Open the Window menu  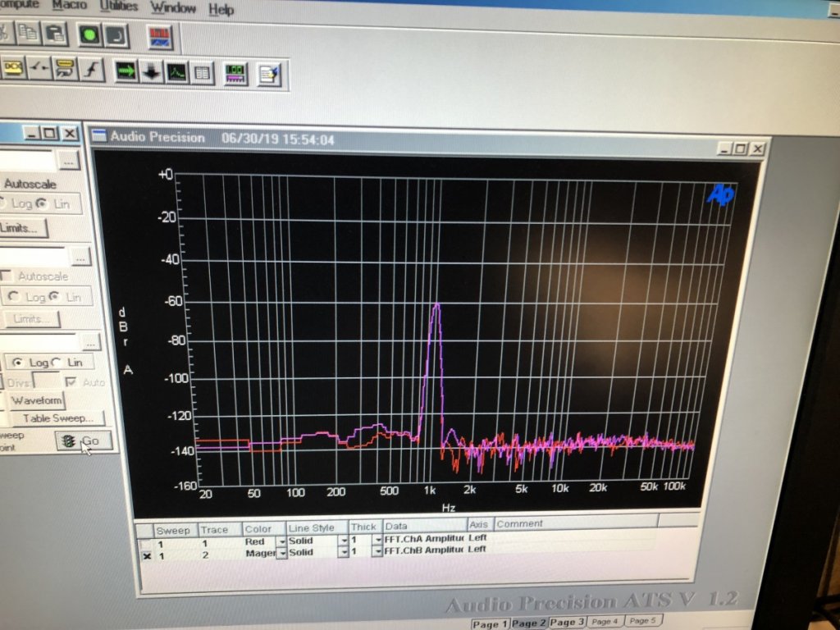173,8
